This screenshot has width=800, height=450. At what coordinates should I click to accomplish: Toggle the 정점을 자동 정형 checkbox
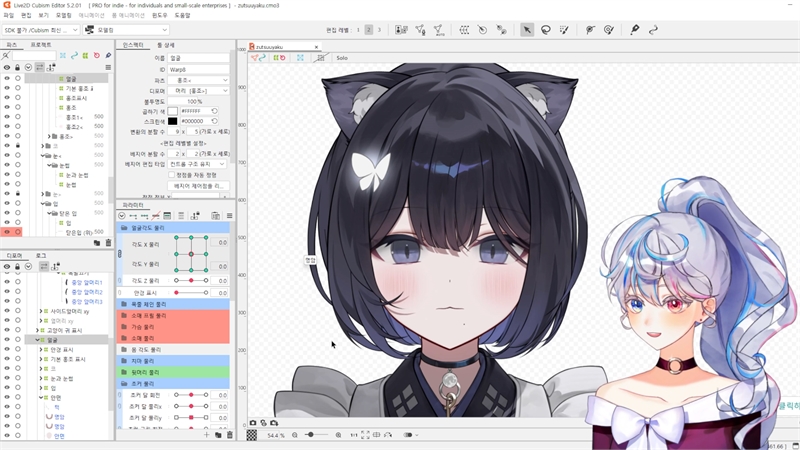pos(172,175)
